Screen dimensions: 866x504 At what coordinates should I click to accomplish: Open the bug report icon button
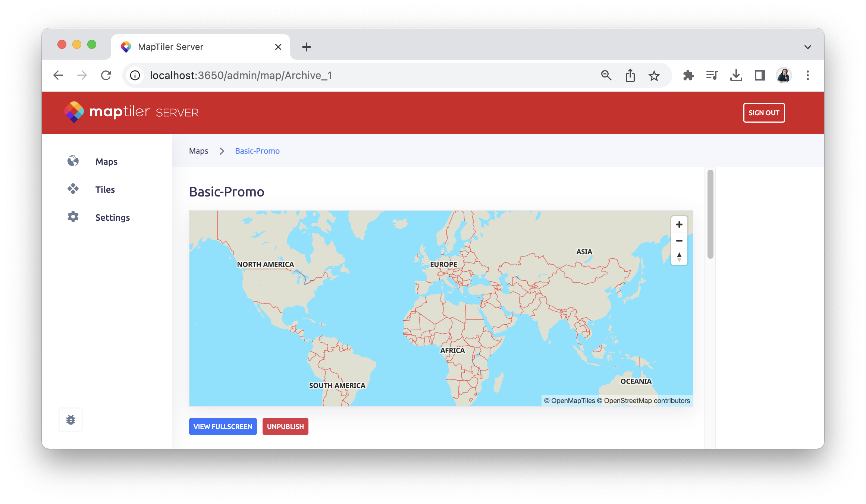[x=71, y=420]
